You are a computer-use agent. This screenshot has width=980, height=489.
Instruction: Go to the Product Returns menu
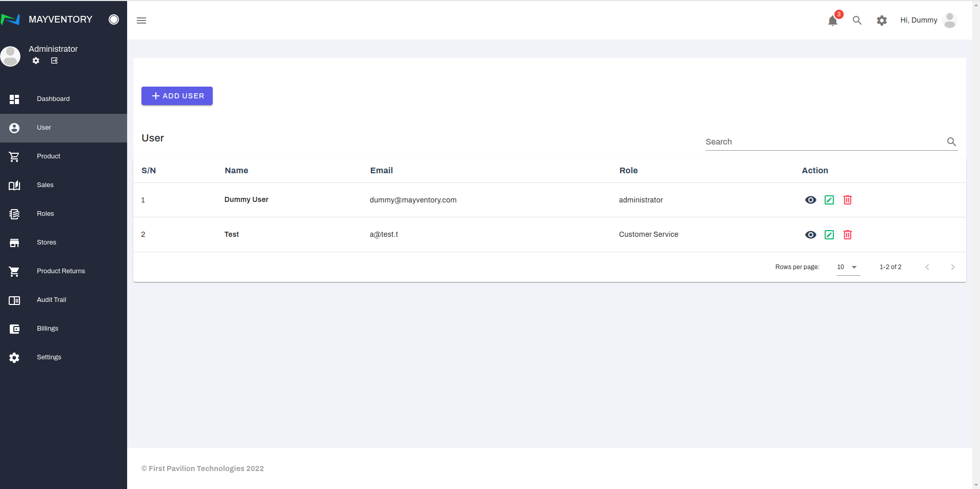coord(60,271)
